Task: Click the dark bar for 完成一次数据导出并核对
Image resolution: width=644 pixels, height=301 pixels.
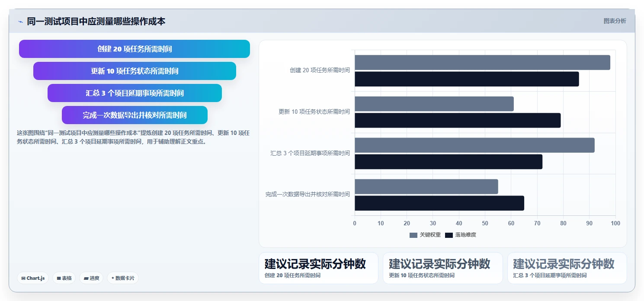Action: tap(439, 203)
